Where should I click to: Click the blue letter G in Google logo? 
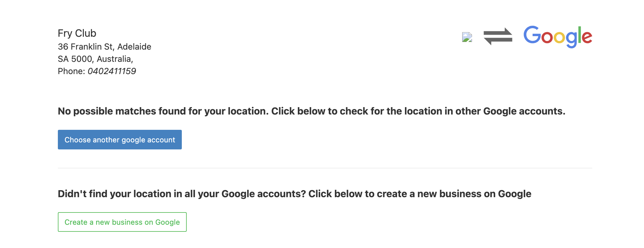532,35
